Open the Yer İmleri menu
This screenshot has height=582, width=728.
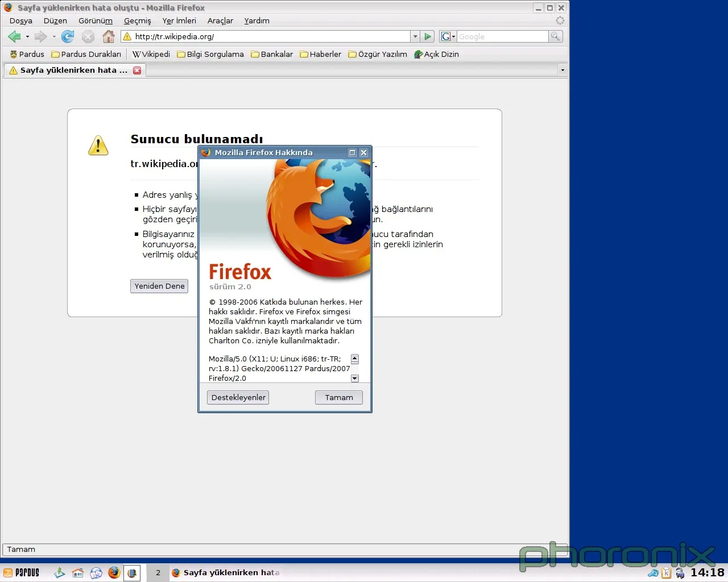pos(179,21)
